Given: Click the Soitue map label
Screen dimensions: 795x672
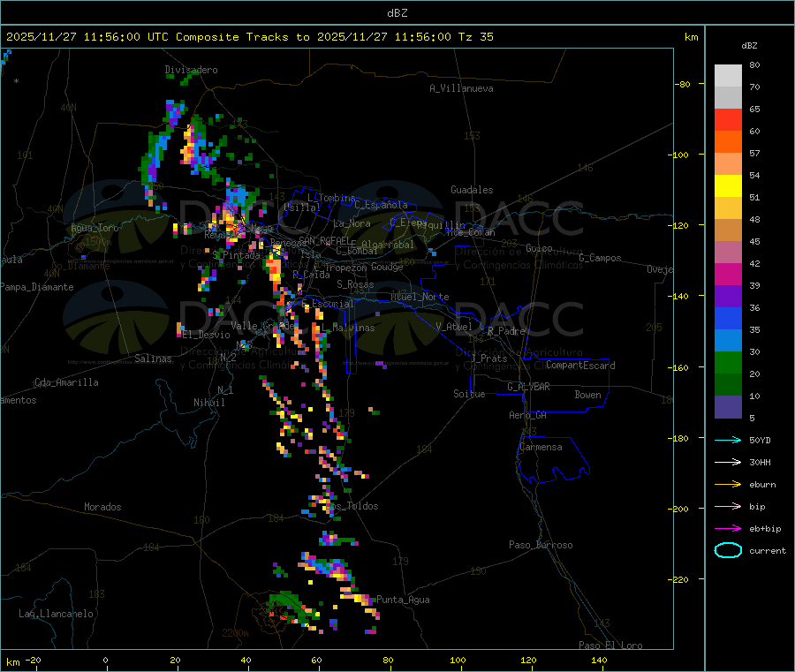Looking at the screenshot, I should click(469, 394).
